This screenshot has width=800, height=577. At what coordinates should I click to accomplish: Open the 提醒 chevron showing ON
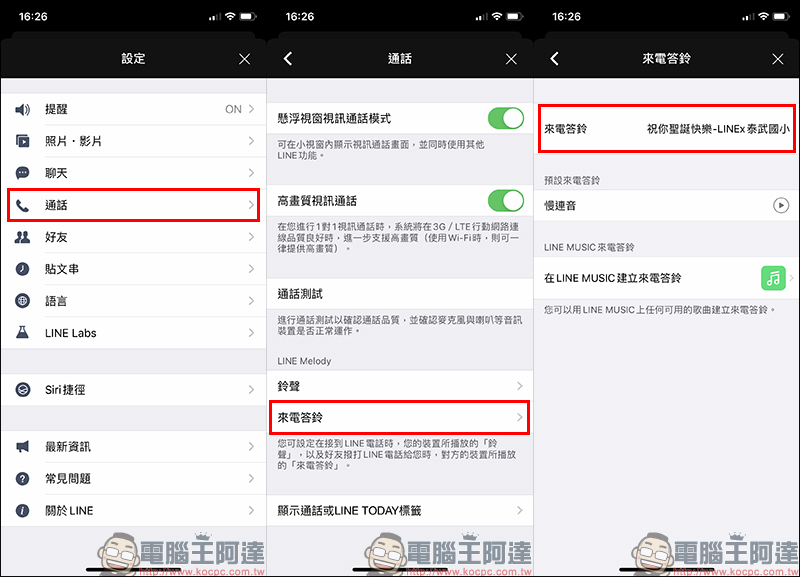[x=251, y=109]
